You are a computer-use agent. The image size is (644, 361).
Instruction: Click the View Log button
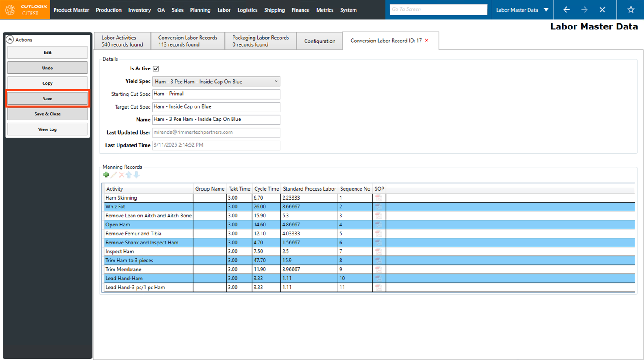(47, 129)
